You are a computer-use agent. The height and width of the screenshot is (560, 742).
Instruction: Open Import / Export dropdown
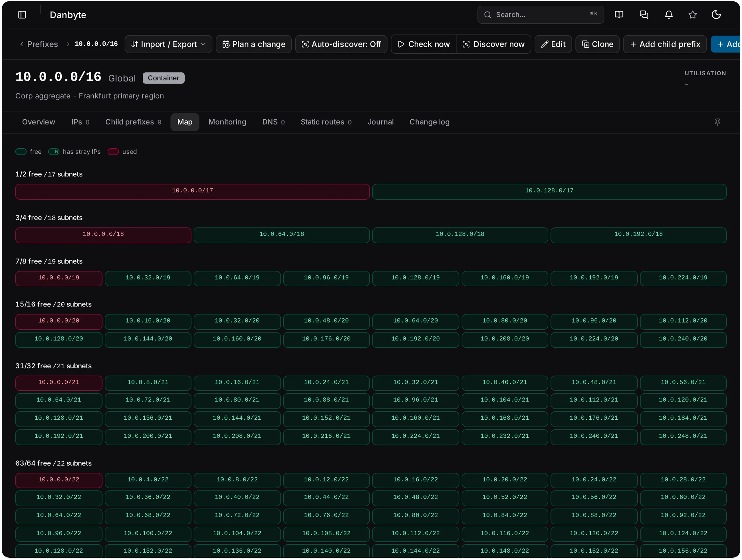pos(168,44)
